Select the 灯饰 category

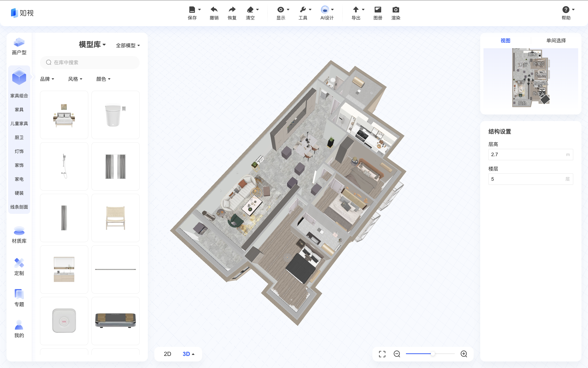pos(19,151)
